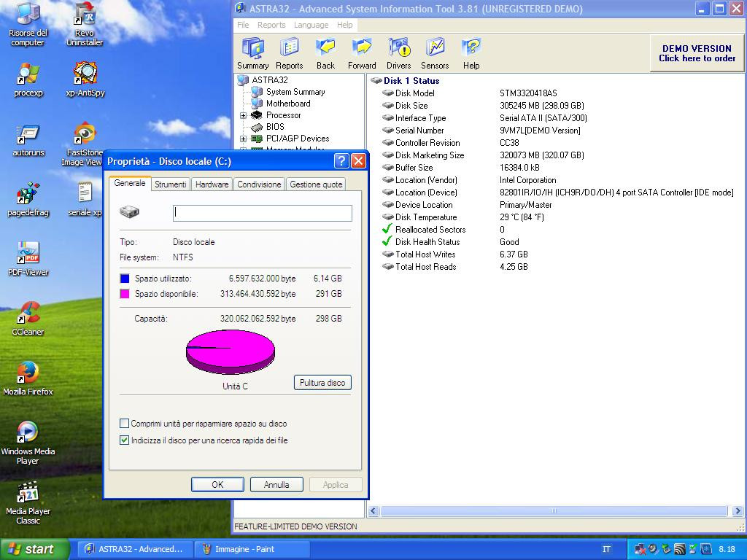Viewport: 747px width, 560px height.
Task: Select Motherboard in the ASTRA32 tree
Action: [x=287, y=104]
